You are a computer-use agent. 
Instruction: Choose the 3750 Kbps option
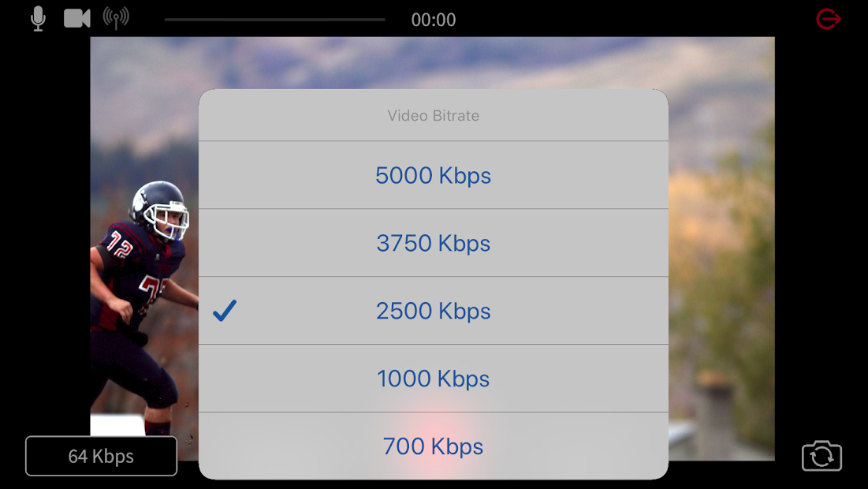pos(433,243)
